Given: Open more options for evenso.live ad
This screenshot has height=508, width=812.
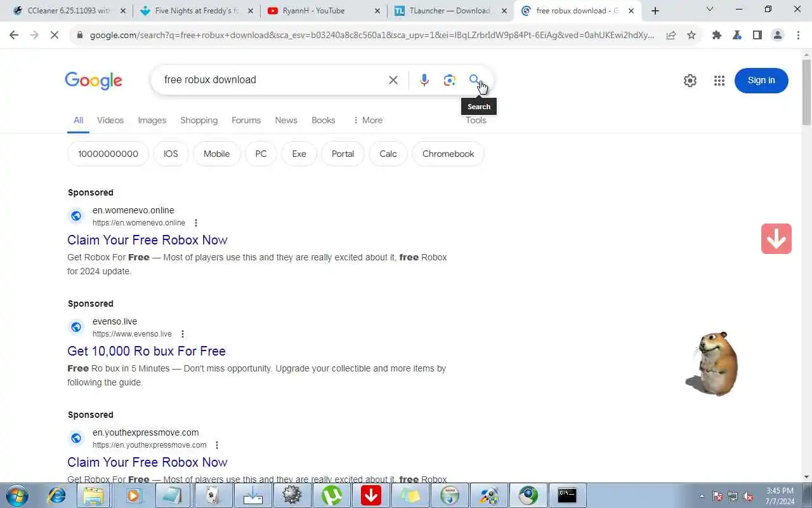Looking at the screenshot, I should pyautogui.click(x=183, y=334).
